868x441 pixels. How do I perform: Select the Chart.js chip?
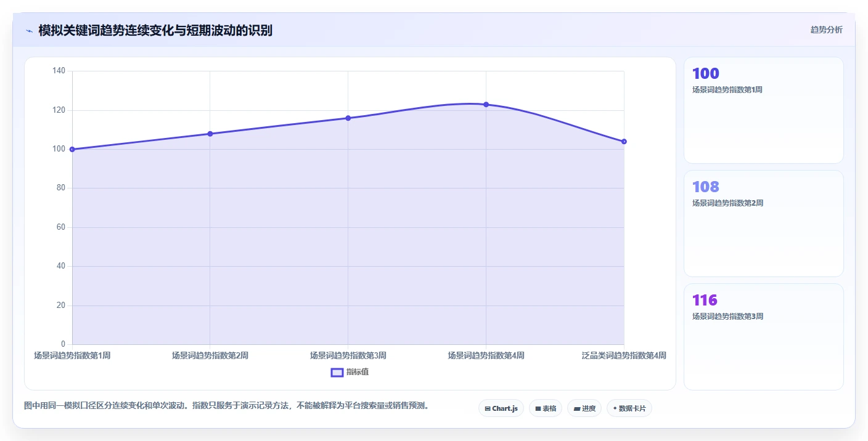pos(501,408)
